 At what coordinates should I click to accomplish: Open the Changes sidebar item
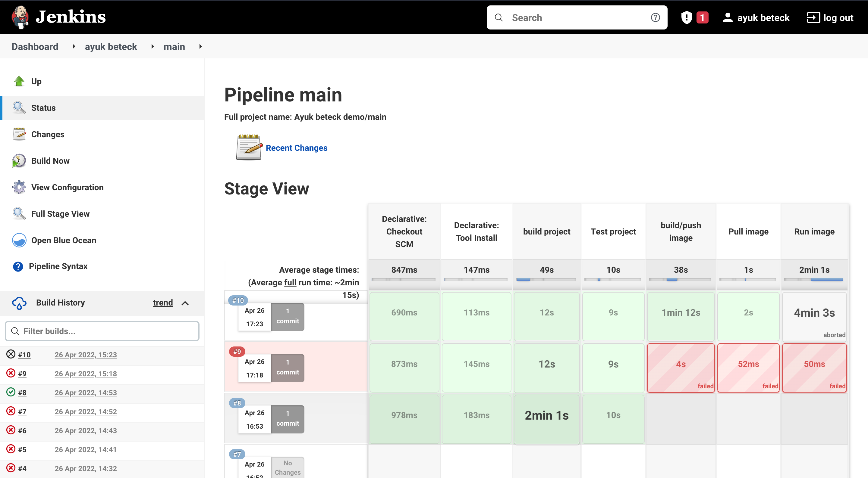point(48,134)
